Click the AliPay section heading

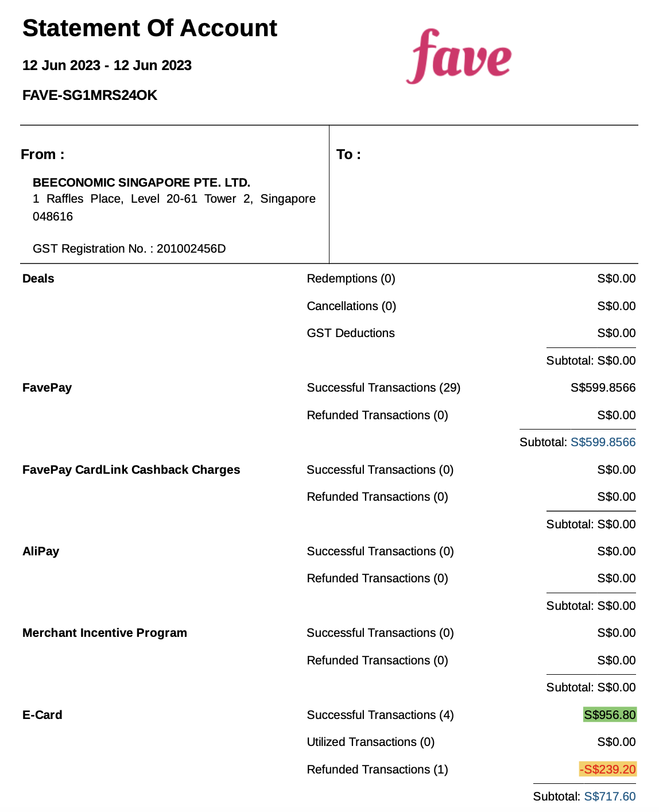41,551
